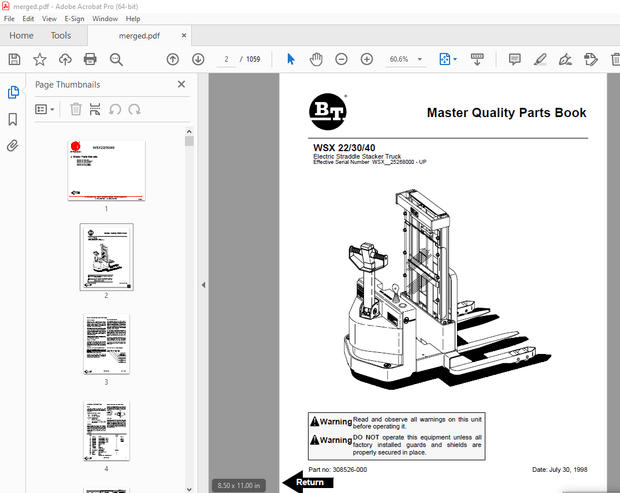The height and width of the screenshot is (493, 620).
Task: Collapse the navigation pane arrow
Action: click(x=203, y=285)
